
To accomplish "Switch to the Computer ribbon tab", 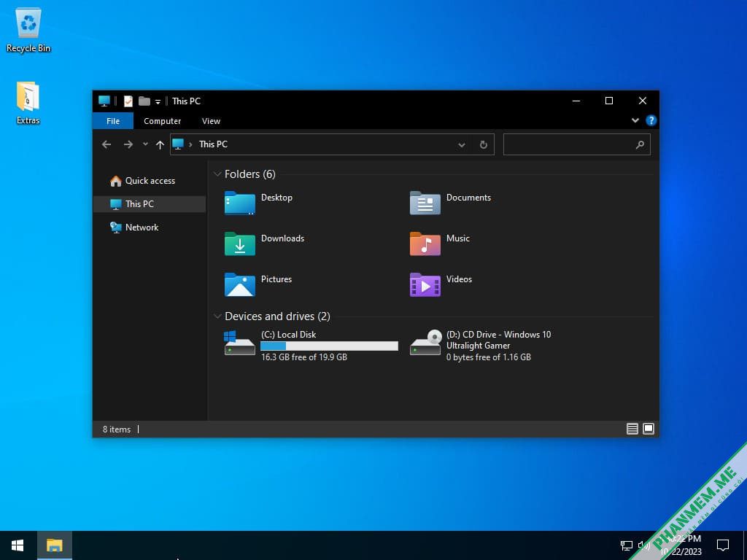I will [x=162, y=121].
